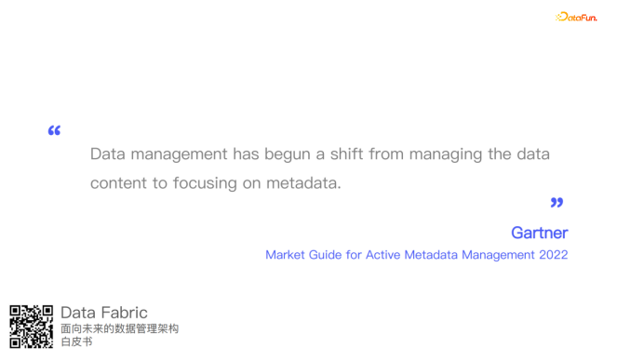Select the QR code's bottom-left corner marker
The width and height of the screenshot is (644, 361).
coord(15,343)
